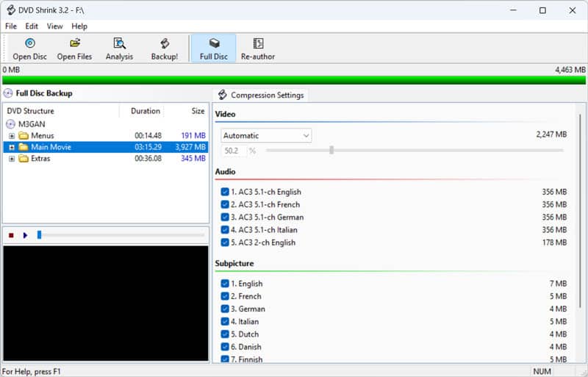The width and height of the screenshot is (588, 377).
Task: Disable the AC3 2-ch English audio
Action: point(225,243)
